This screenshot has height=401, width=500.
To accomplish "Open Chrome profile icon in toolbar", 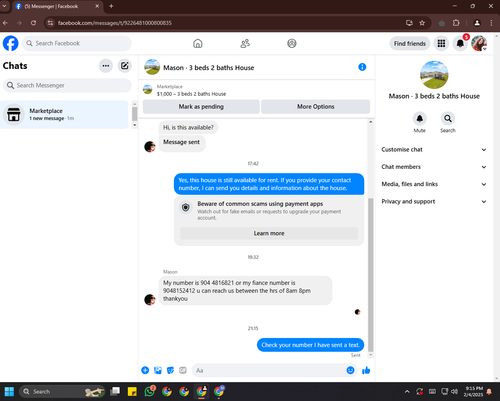I will [477, 23].
